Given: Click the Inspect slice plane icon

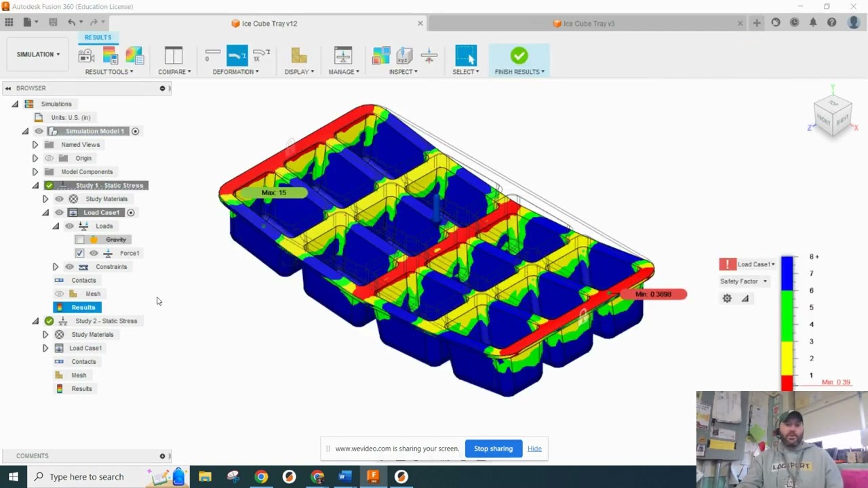Looking at the screenshot, I should [429, 56].
